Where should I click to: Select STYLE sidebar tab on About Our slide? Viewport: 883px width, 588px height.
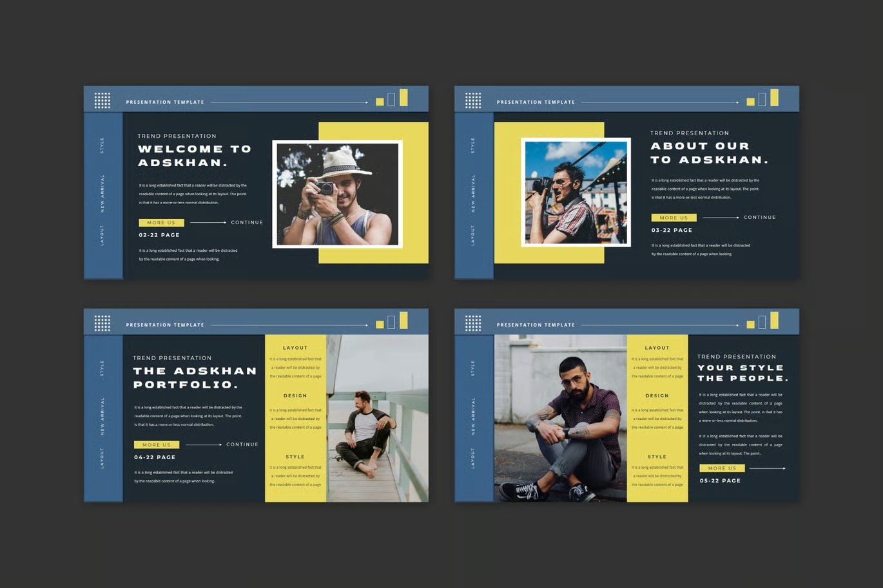coord(473,145)
